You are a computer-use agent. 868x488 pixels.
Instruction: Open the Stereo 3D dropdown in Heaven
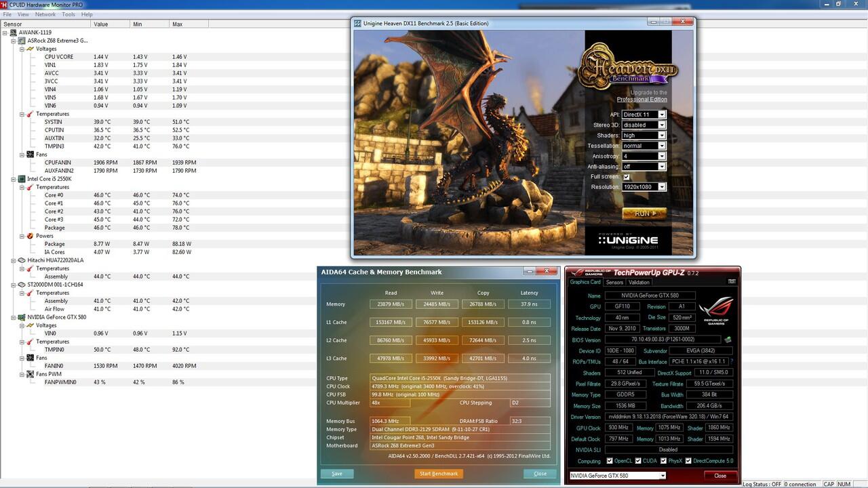[644, 125]
